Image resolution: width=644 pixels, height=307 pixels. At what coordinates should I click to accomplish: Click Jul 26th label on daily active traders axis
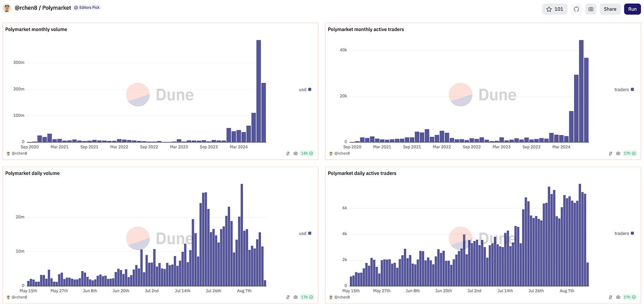click(x=536, y=291)
